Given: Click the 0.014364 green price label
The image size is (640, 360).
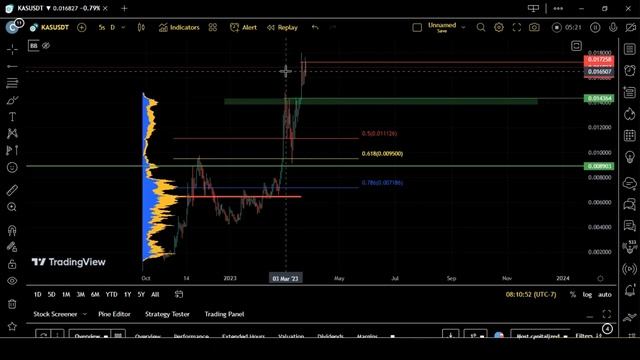Looking at the screenshot, I should pos(599,98).
